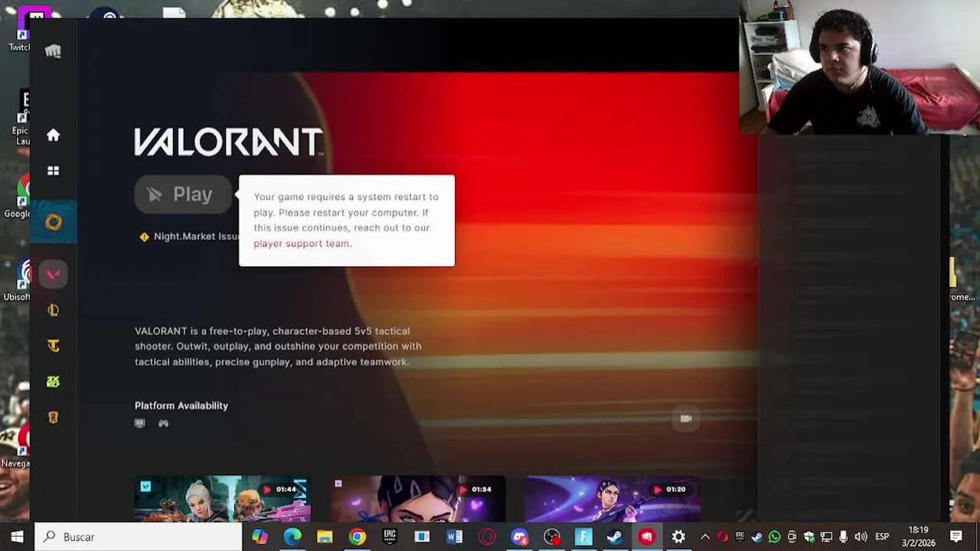Viewport: 980px width, 551px height.
Task: Open the player support team link
Action: pyautogui.click(x=301, y=243)
